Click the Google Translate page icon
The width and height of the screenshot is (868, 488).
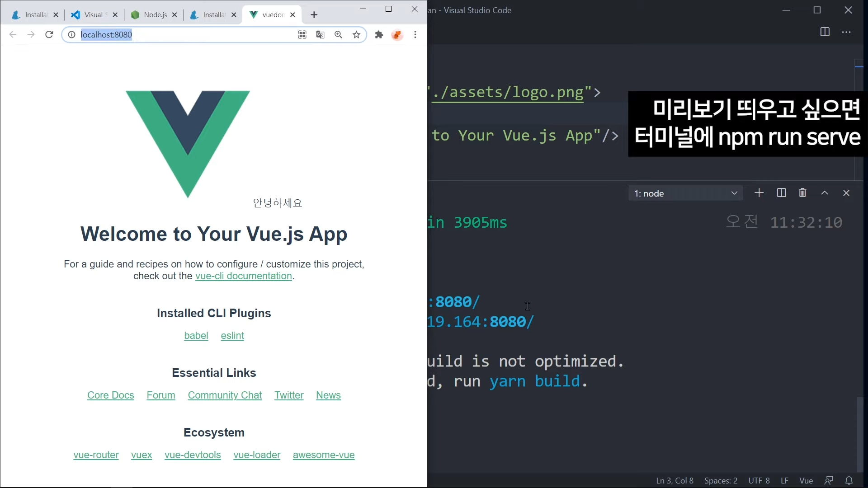(x=320, y=35)
